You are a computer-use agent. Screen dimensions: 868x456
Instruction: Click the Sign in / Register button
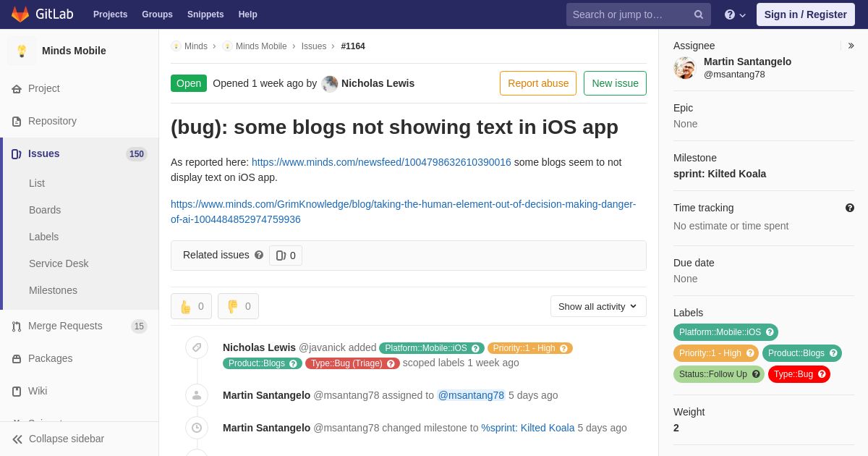pos(805,14)
